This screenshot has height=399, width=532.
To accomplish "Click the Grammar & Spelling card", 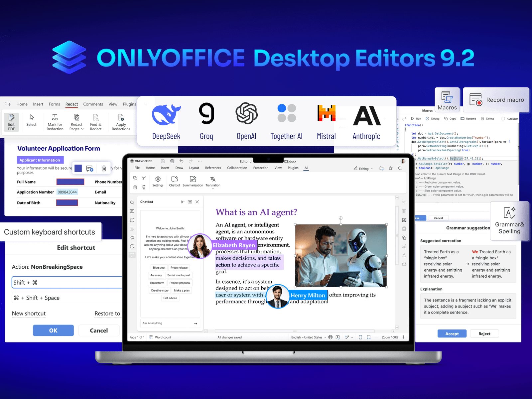I will tap(509, 221).
